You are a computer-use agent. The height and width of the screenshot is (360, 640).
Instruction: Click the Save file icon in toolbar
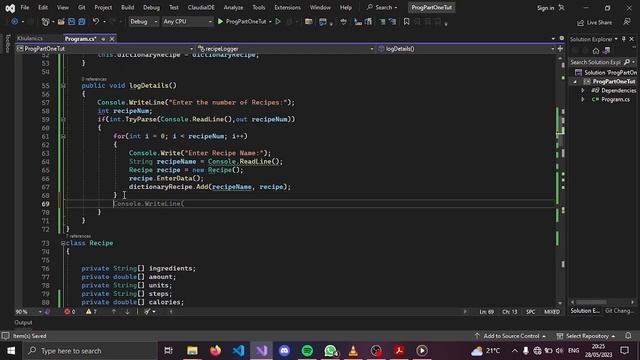coord(71,22)
